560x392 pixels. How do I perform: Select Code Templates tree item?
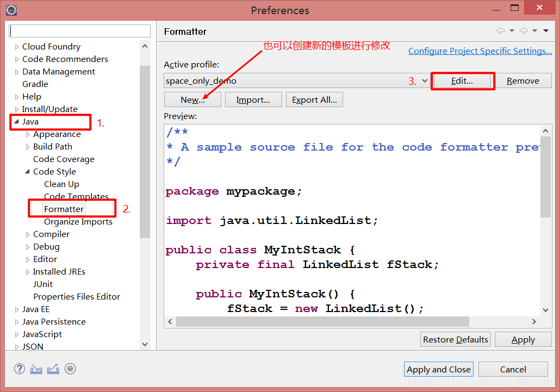[76, 196]
